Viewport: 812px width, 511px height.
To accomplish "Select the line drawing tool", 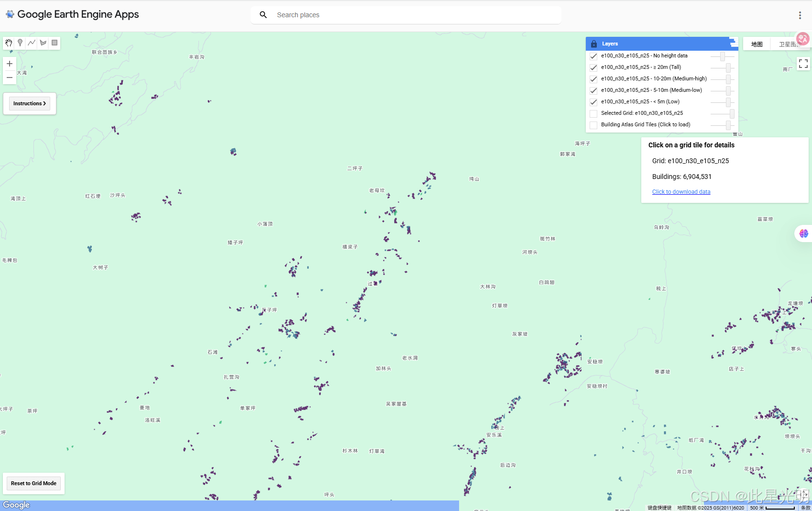I will [31, 43].
